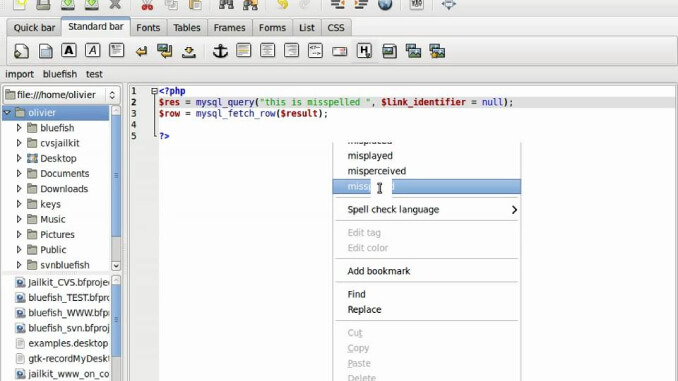Image resolution: width=678 pixels, height=381 pixels.
Task: Click the folder tree scrollbar down arrow
Action: click(x=116, y=266)
